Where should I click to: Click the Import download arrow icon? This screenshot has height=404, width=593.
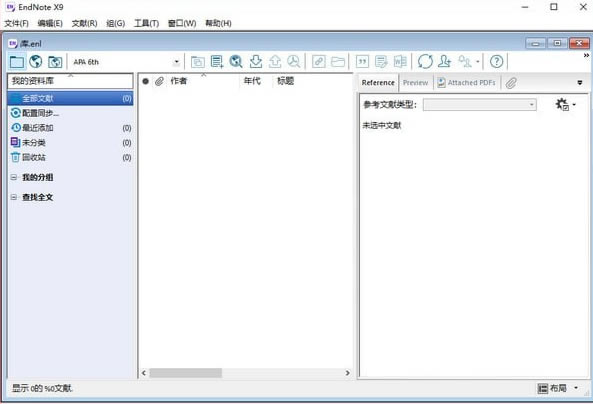click(x=256, y=61)
